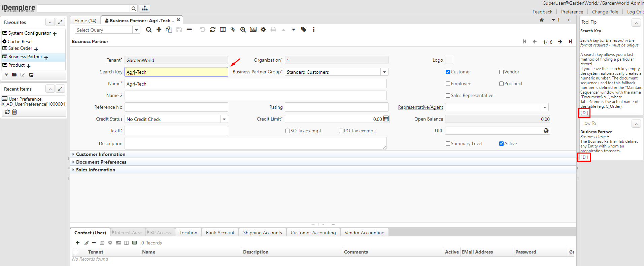Screen dimensions: 644x266
Task: Check the Prospect checkbox
Action: pos(501,84)
